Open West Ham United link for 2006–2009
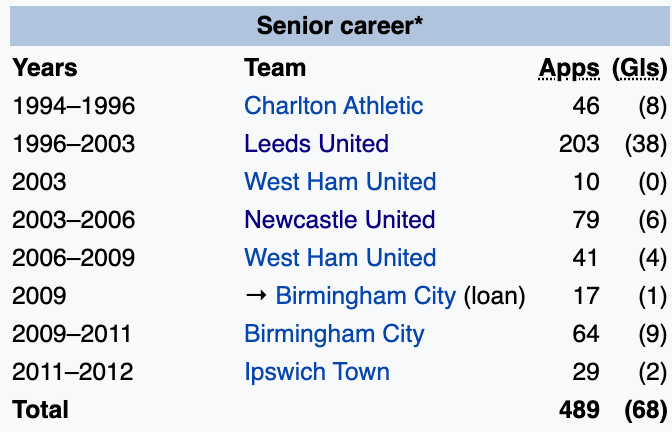Screen dimensions: 672x432 point(340,258)
